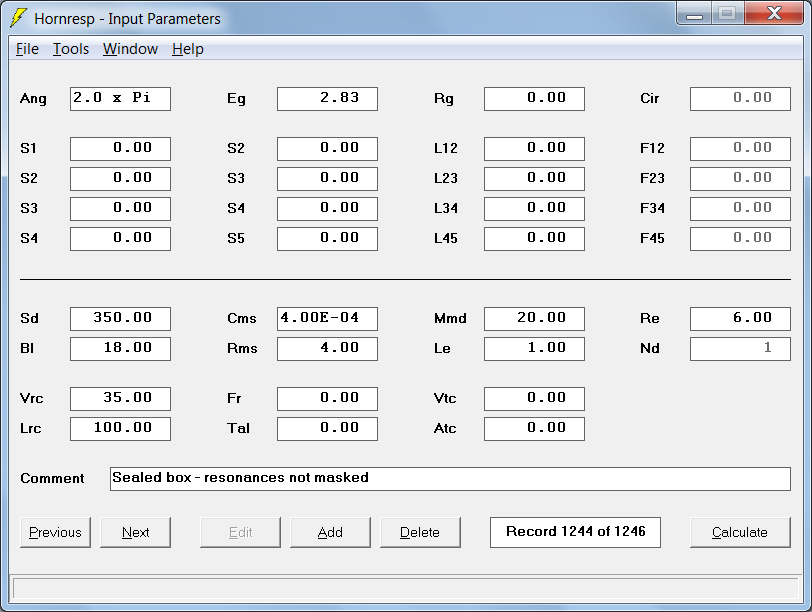
Task: Click the Cir value field
Action: point(740,99)
